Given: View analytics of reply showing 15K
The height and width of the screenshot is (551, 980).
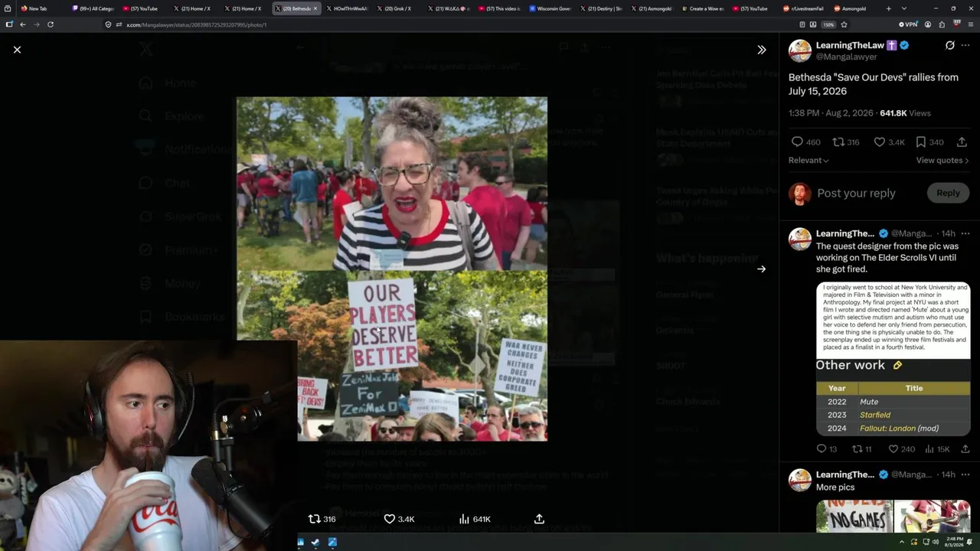Looking at the screenshot, I should click(937, 449).
